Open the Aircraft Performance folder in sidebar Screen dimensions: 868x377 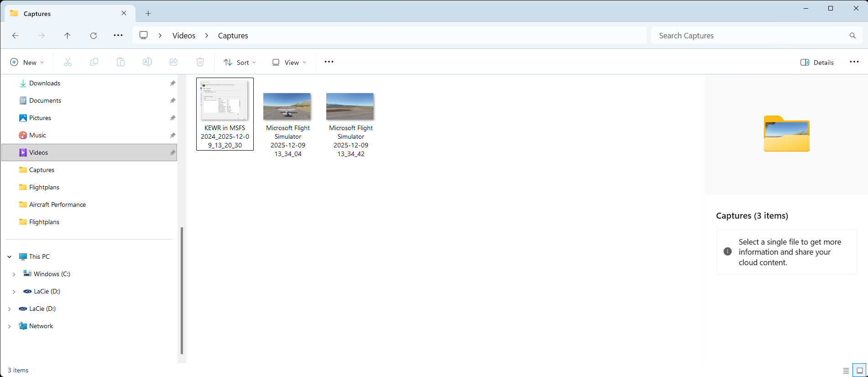pyautogui.click(x=57, y=204)
